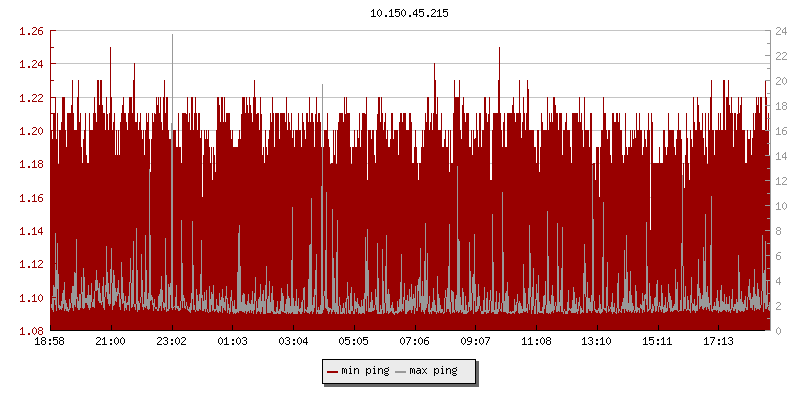Select the 1.20 left axis value
Viewport: 800px width, 400px height.
click(31, 131)
